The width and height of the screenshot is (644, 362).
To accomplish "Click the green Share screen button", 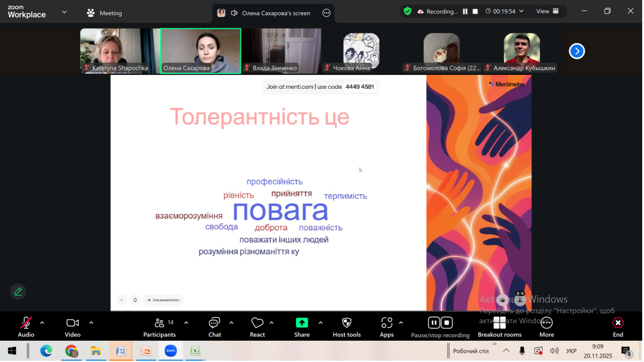I will (x=302, y=323).
